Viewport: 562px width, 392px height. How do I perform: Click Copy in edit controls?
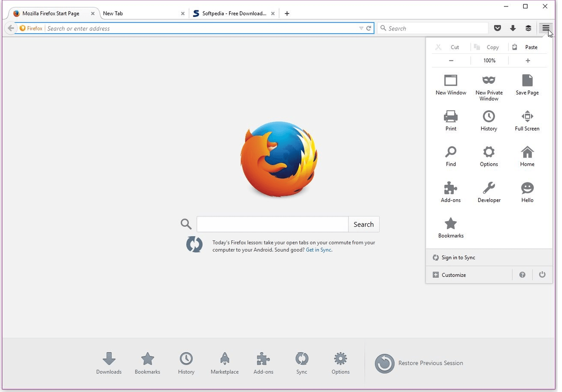[489, 47]
